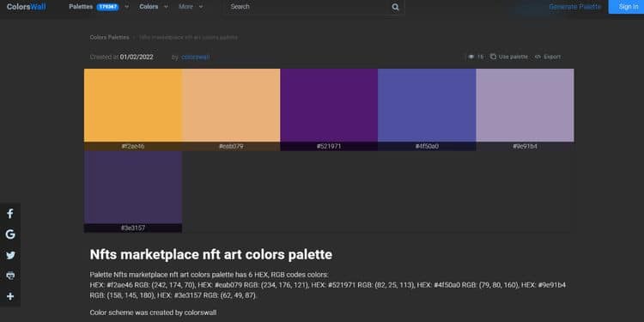Share via the Google icon
This screenshot has height=322, width=644.
[x=10, y=234]
